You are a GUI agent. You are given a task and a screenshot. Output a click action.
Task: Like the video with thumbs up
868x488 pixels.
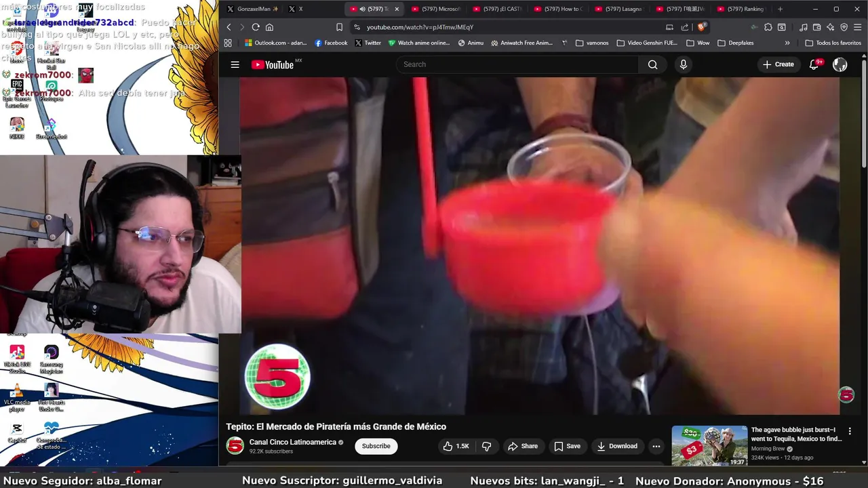[456, 446]
